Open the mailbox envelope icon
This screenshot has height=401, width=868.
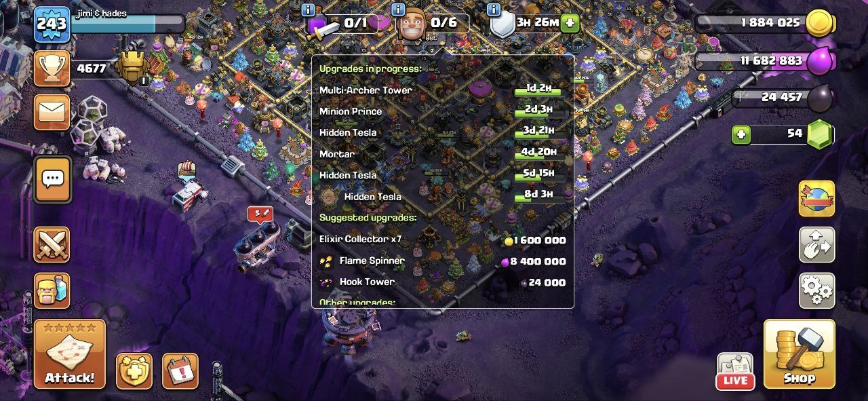pyautogui.click(x=52, y=111)
